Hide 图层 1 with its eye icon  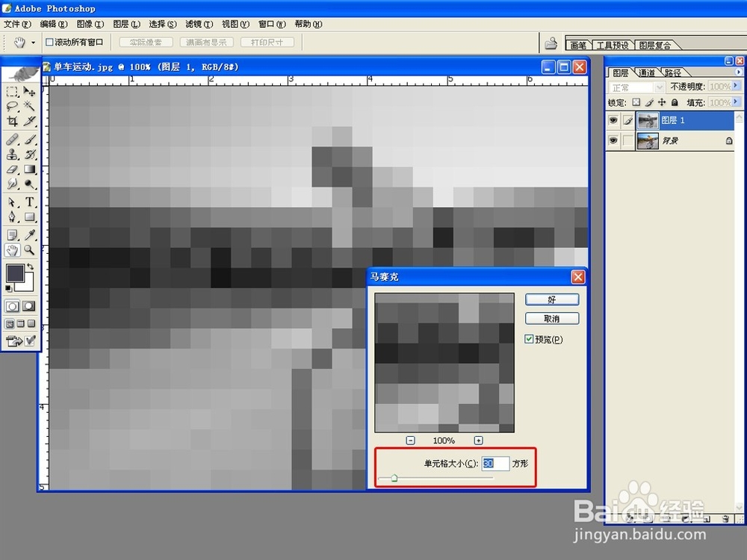click(613, 120)
